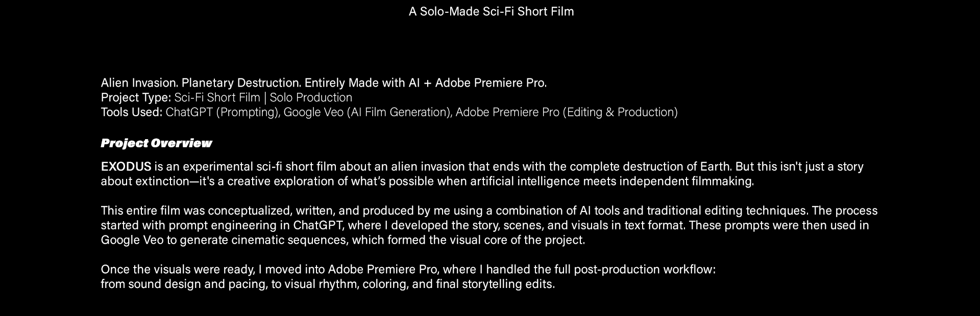Click the line beginning "Once the visuals were ready"
The width and height of the screenshot is (980, 316).
408,269
